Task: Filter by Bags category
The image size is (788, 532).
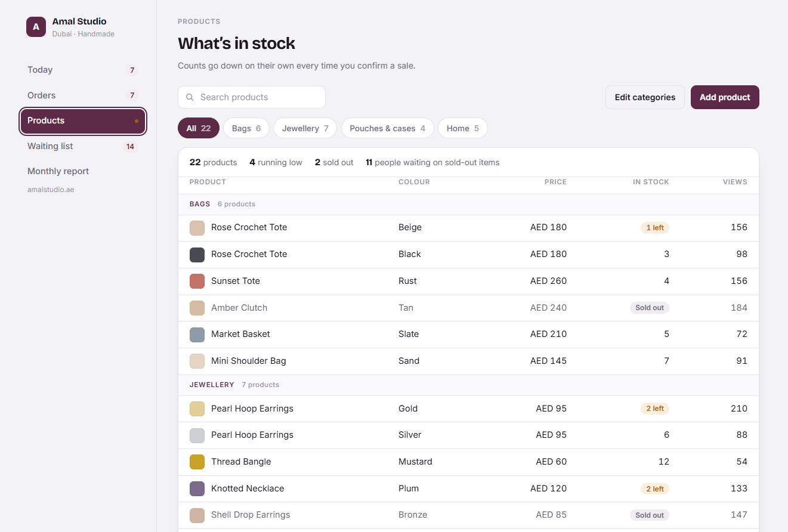Action: (246, 128)
